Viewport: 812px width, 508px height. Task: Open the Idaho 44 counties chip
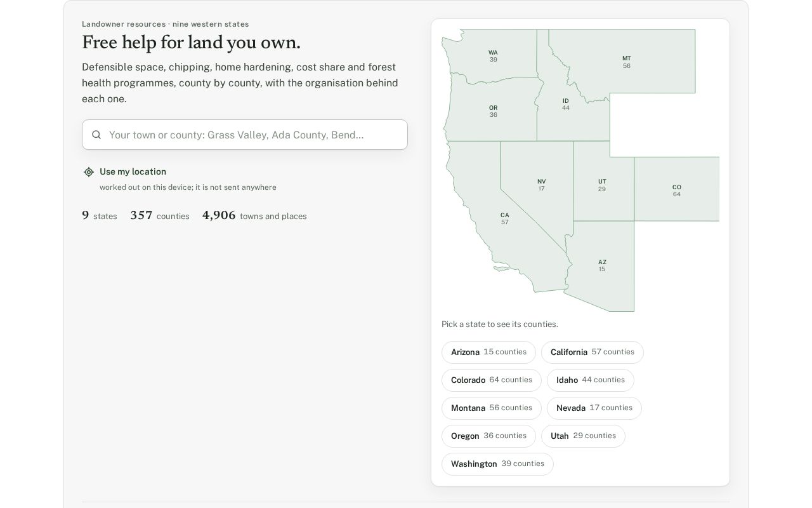pyautogui.click(x=591, y=380)
